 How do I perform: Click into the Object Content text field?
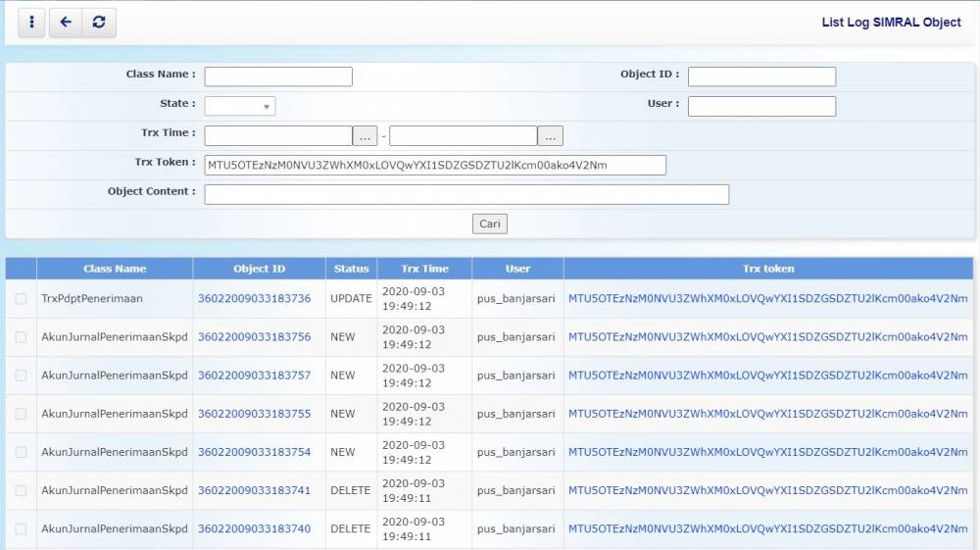(x=466, y=194)
